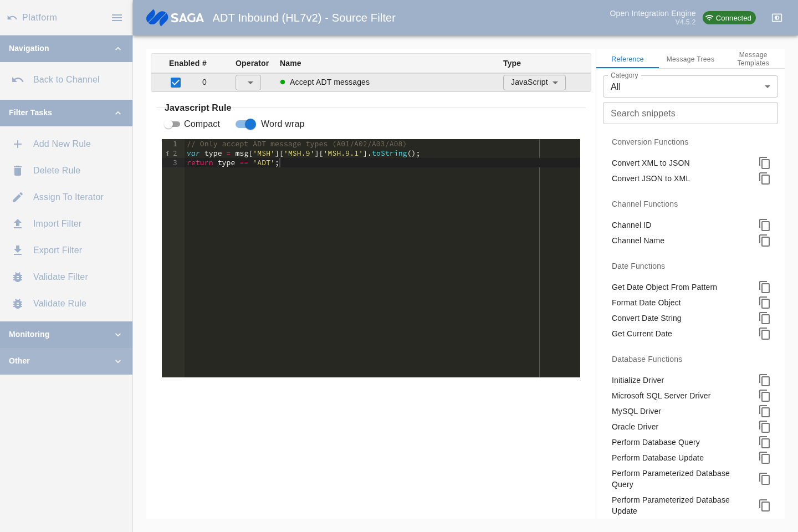This screenshot has height=532, width=798.
Task: Click the upload icon for Import Filter
Action: tap(18, 224)
